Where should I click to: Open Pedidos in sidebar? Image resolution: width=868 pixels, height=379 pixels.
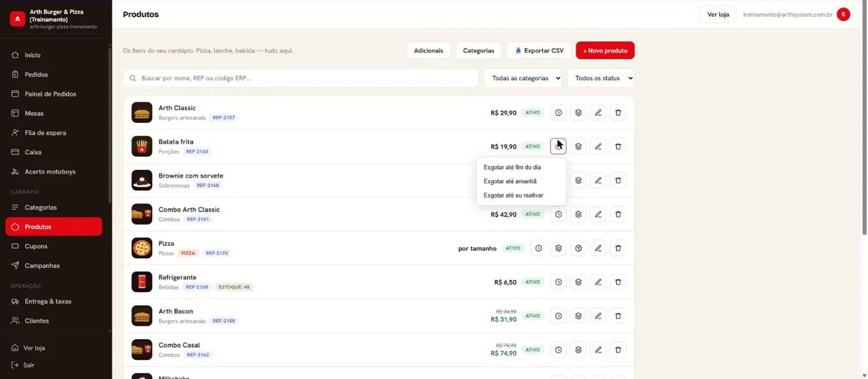(54, 75)
